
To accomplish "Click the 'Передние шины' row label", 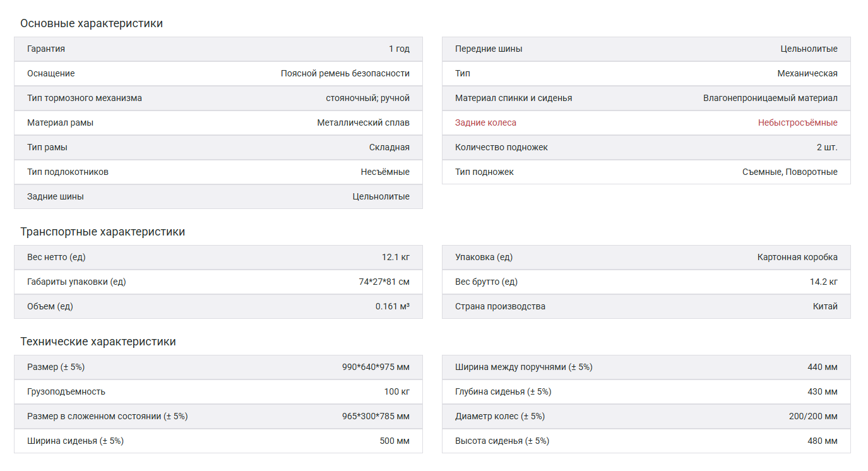I will tap(489, 49).
